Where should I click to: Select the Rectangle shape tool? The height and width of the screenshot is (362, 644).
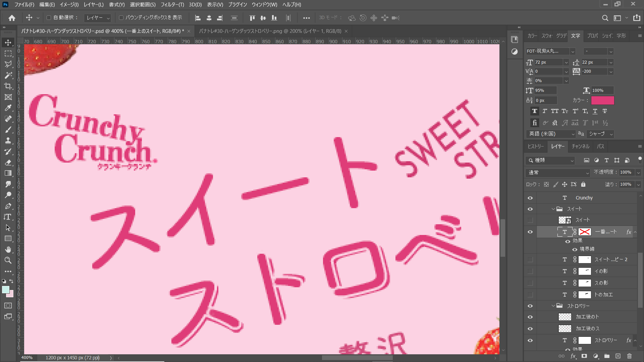tap(8, 239)
